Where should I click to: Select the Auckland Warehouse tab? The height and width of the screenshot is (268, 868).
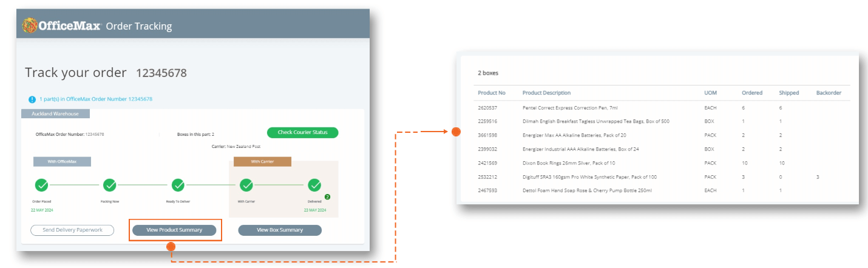[55, 113]
